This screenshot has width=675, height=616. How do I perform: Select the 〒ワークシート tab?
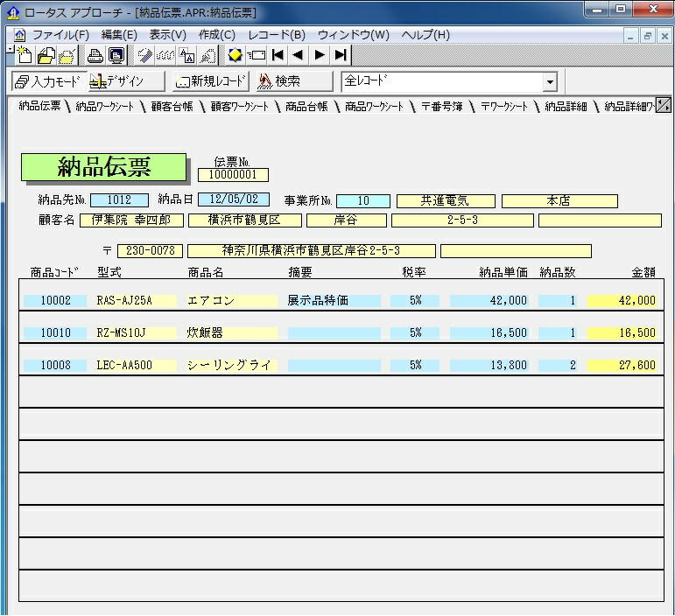point(504,106)
